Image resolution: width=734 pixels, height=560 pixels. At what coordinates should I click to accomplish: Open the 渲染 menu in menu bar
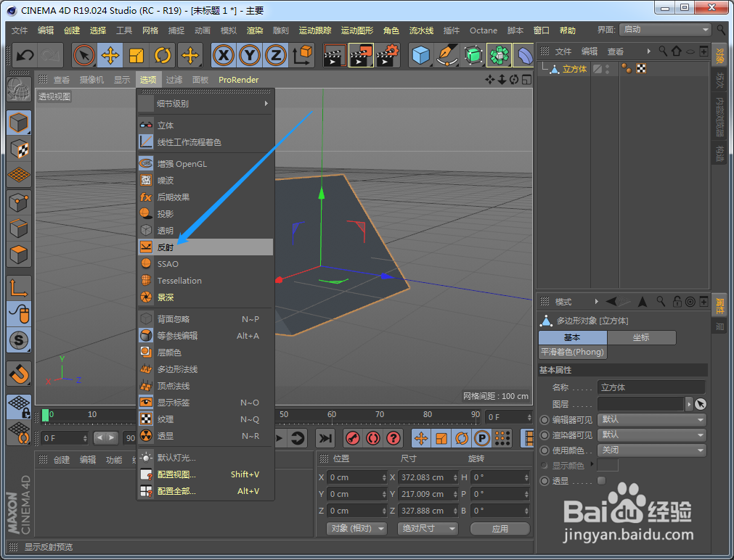pyautogui.click(x=255, y=30)
